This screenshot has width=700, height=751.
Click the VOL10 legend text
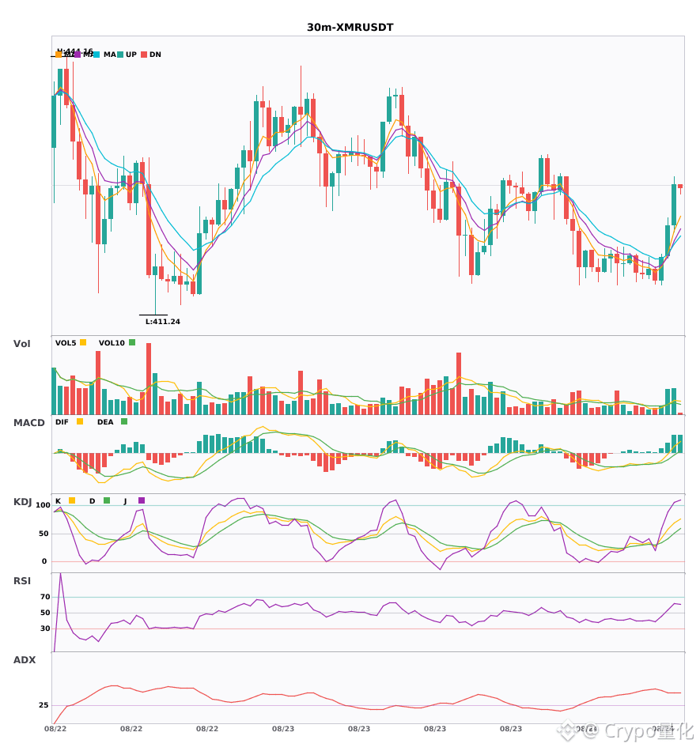click(x=112, y=343)
